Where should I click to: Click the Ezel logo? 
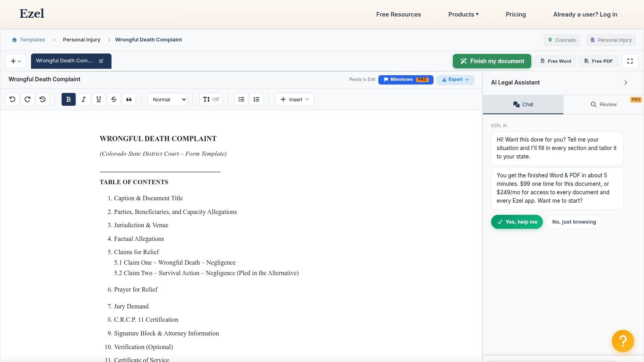click(x=32, y=14)
